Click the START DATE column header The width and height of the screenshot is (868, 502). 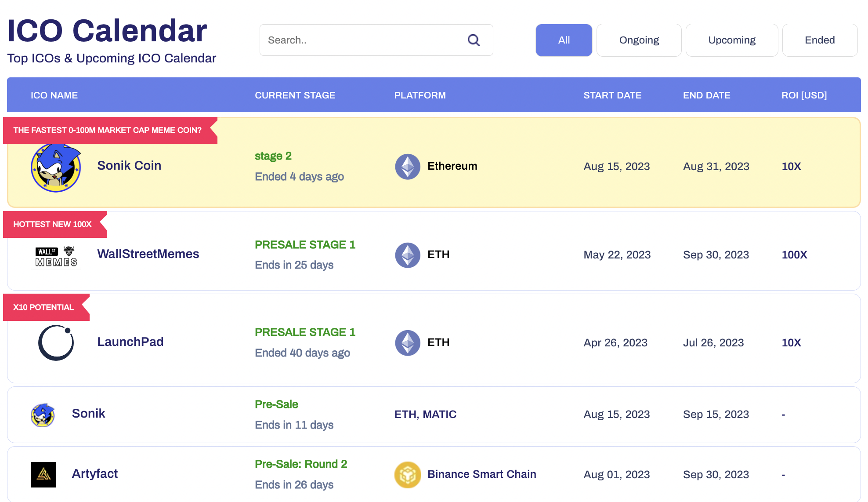click(612, 95)
